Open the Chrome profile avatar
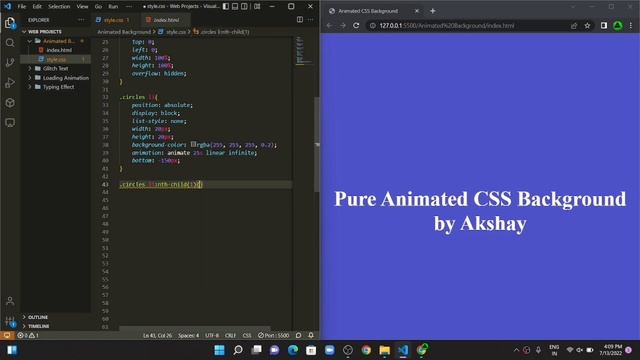Viewport: 640px width, 360px height. (618, 25)
